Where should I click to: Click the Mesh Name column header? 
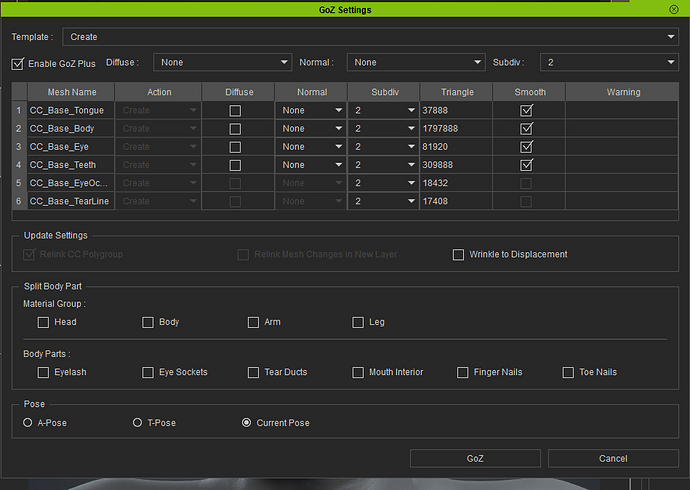click(72, 92)
